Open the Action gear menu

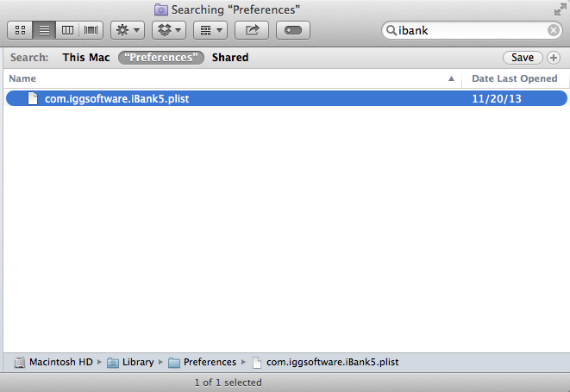[128, 30]
